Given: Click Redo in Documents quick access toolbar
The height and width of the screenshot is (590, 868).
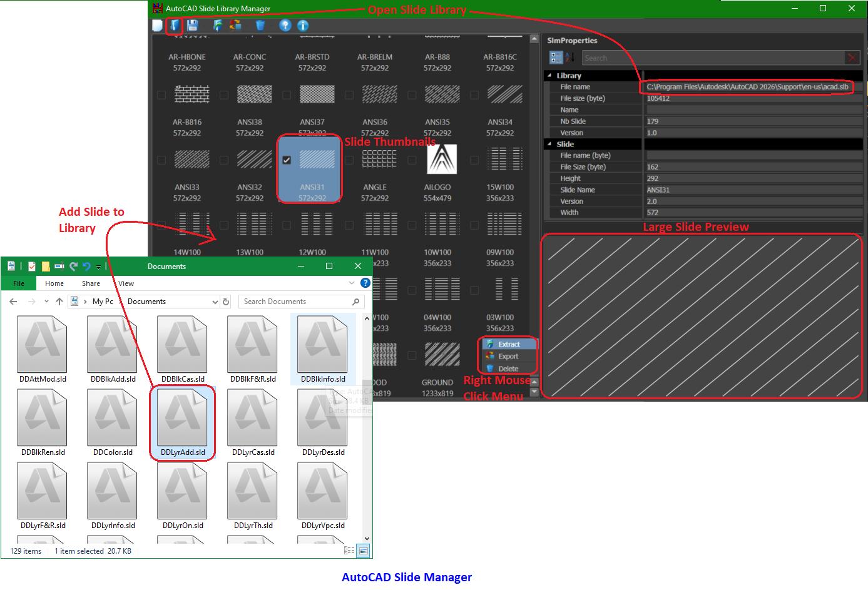Looking at the screenshot, I should (73, 267).
